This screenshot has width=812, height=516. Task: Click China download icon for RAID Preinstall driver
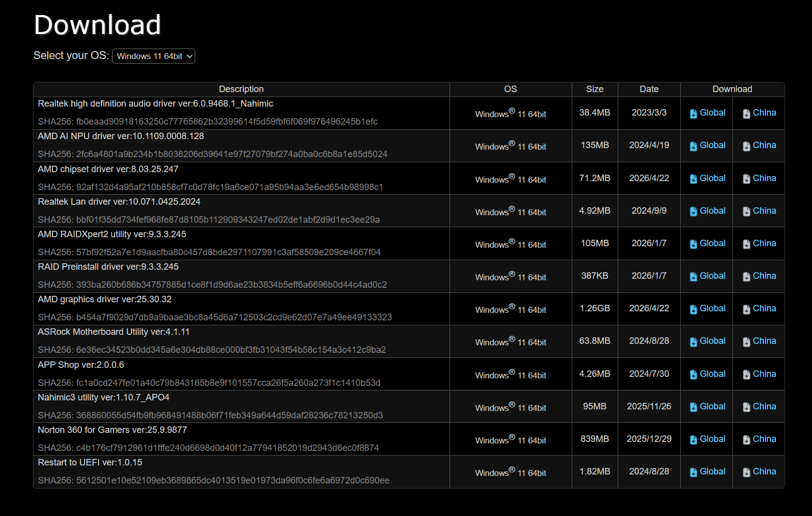click(x=746, y=276)
